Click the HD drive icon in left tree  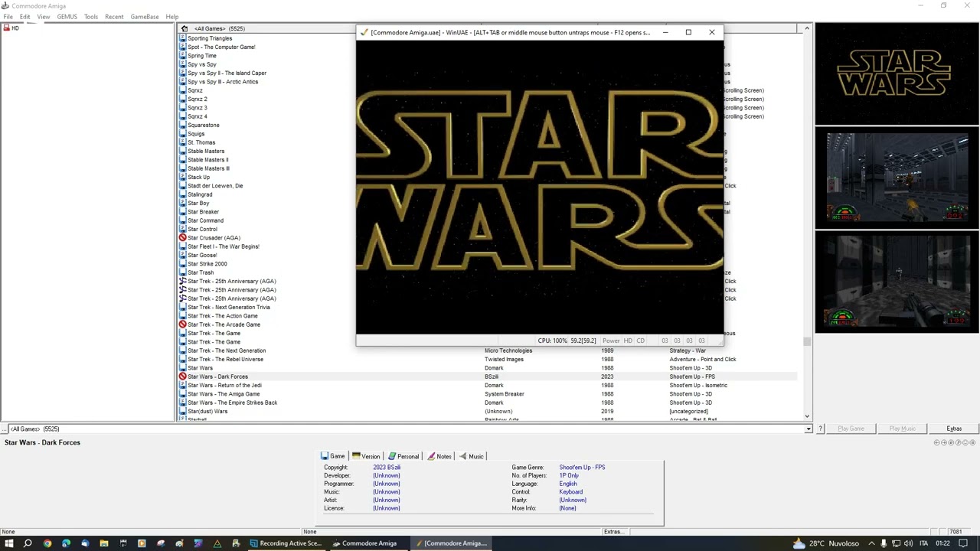(x=6, y=28)
